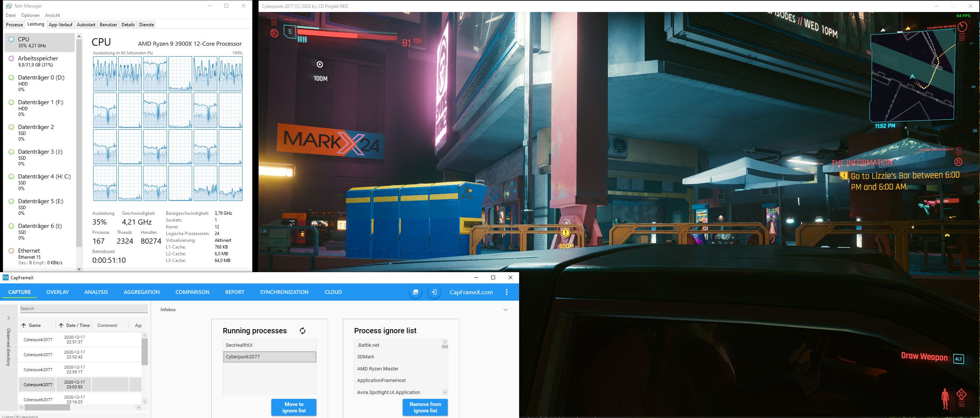
Task: Collapse the Infobox section chevron
Action: coord(505,310)
